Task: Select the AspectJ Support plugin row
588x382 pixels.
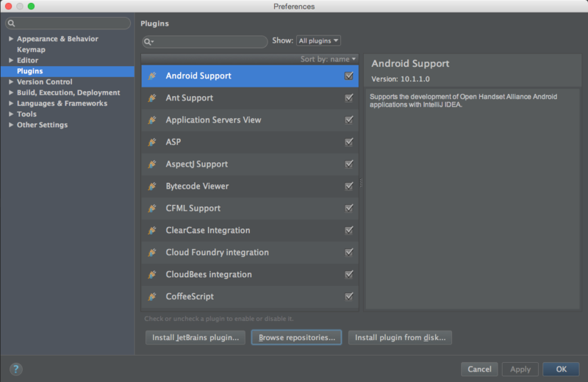Action: [x=250, y=165]
